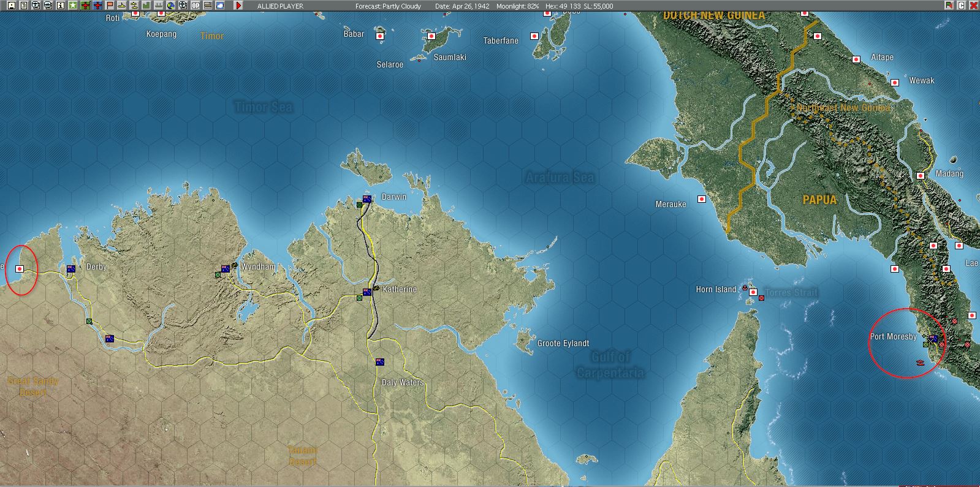Select the Australian flag at Katherine
This screenshot has height=487, width=980.
tap(367, 292)
